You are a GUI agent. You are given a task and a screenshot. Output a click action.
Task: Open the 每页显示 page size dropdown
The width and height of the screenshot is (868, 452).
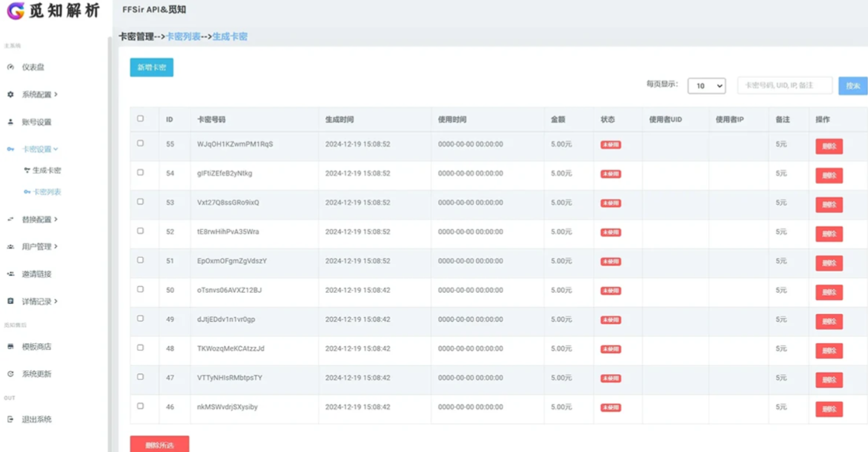[x=706, y=86]
